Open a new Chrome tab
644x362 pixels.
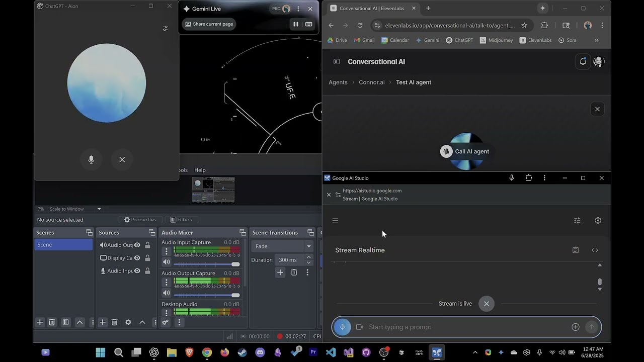click(x=428, y=8)
